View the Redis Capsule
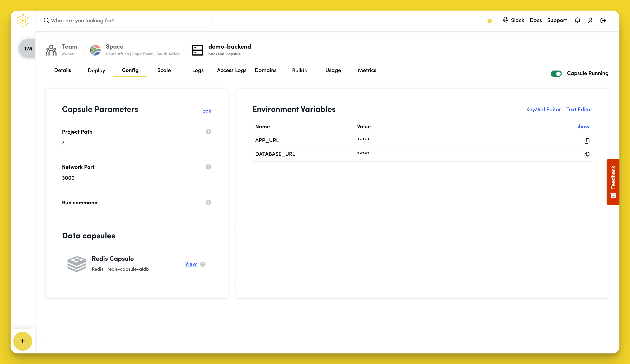Screen dimensions: 630x364 [191, 264]
